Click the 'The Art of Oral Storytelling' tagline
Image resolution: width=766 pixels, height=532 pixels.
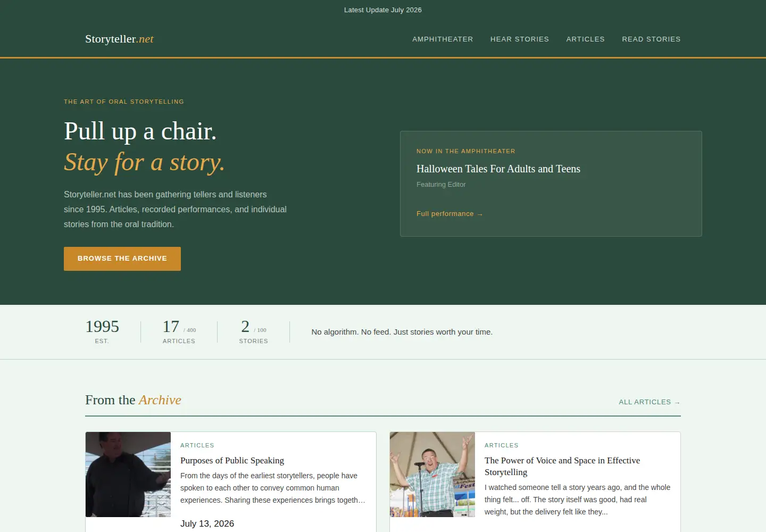click(x=124, y=102)
